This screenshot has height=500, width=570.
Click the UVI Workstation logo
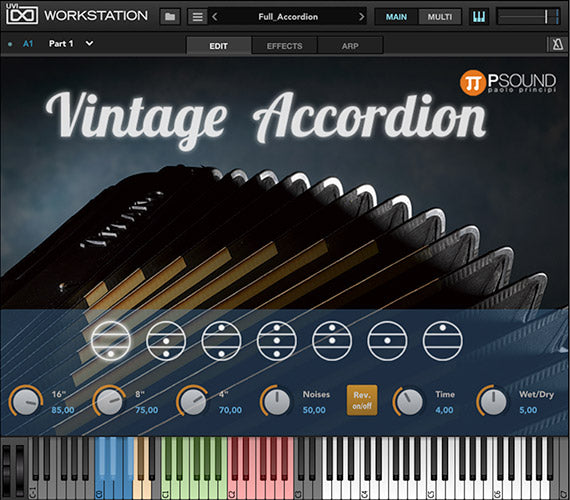[77, 15]
